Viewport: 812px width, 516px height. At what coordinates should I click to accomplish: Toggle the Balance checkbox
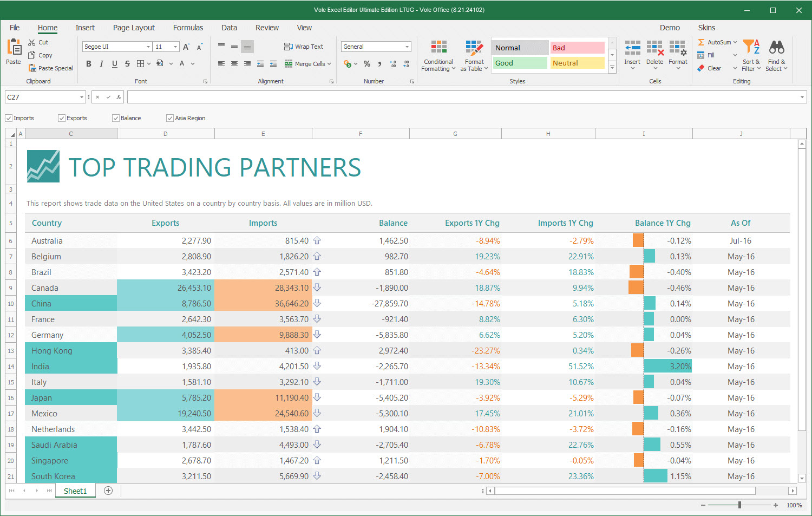click(x=116, y=118)
